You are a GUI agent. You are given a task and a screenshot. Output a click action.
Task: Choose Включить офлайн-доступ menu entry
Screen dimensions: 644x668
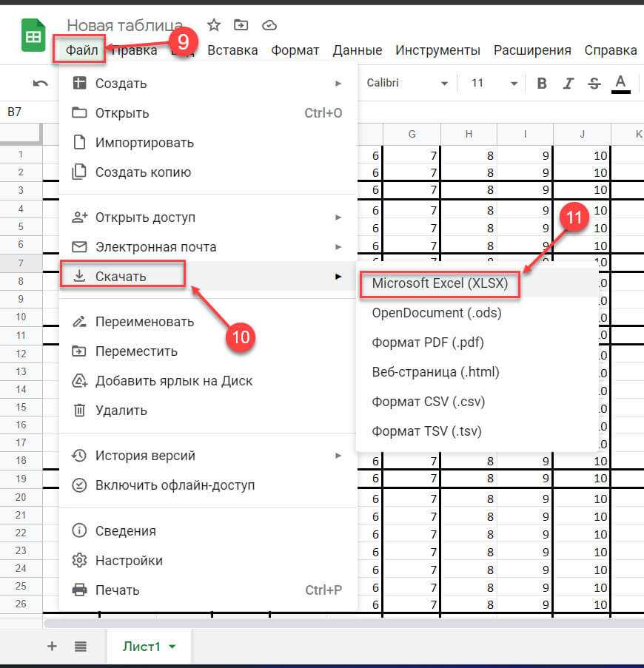(208, 485)
